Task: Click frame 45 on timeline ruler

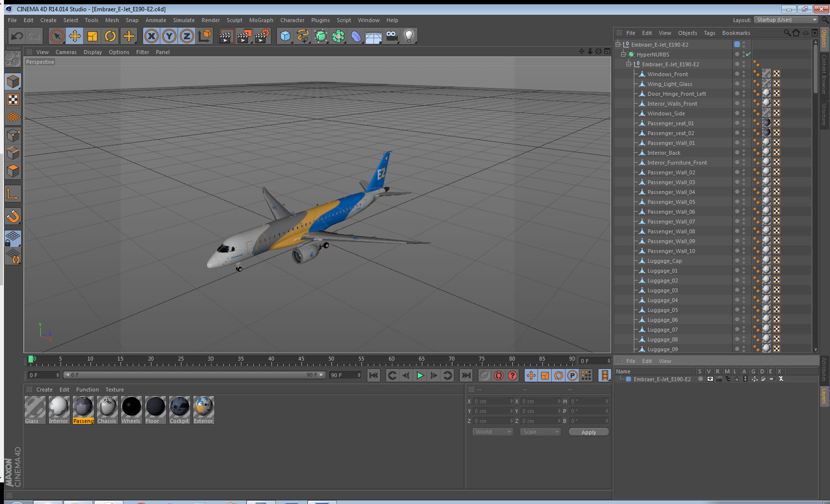Action: point(301,360)
